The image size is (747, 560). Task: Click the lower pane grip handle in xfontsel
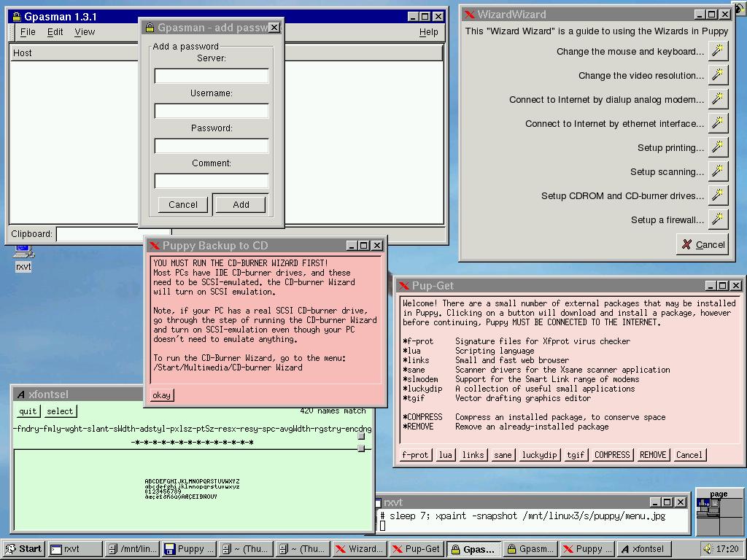click(361, 448)
